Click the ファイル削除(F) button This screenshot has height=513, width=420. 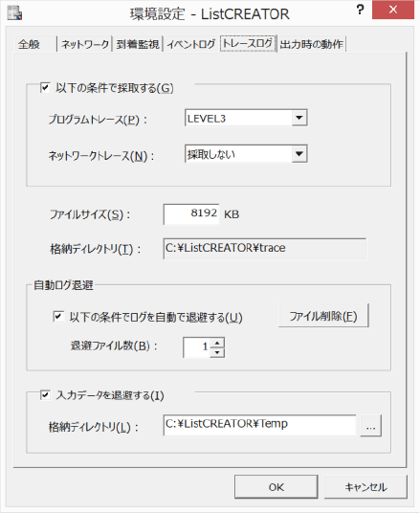323,316
